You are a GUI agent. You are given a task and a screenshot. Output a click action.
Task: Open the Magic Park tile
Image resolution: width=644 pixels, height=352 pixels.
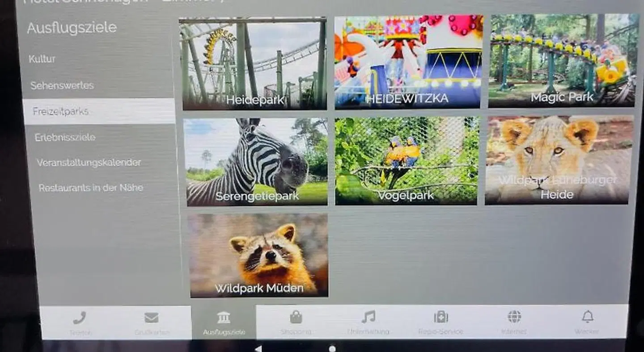pos(562,61)
